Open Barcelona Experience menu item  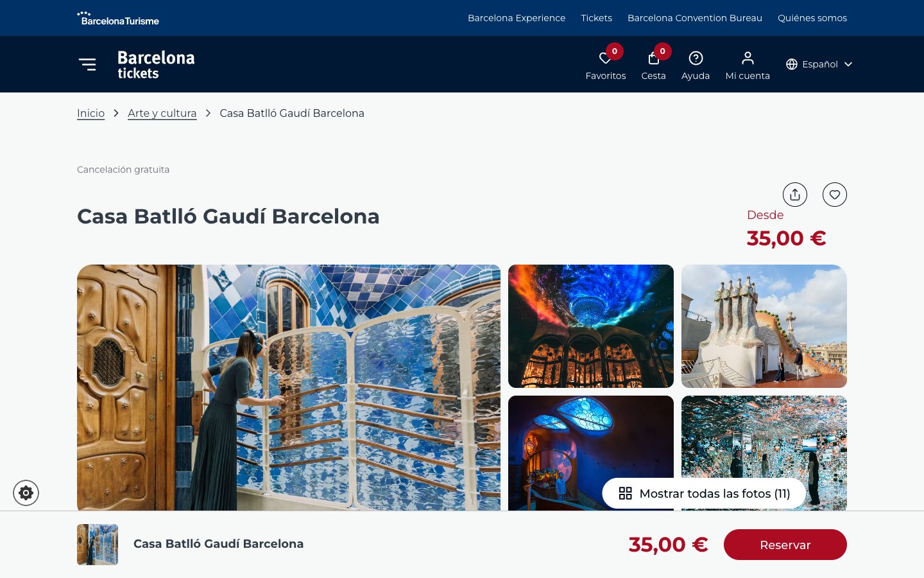click(517, 18)
